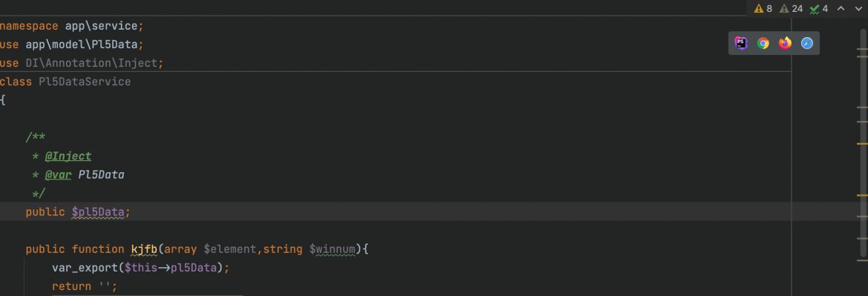Click Pl5Data in the use app\model statement
The image size is (868, 296).
[118, 45]
